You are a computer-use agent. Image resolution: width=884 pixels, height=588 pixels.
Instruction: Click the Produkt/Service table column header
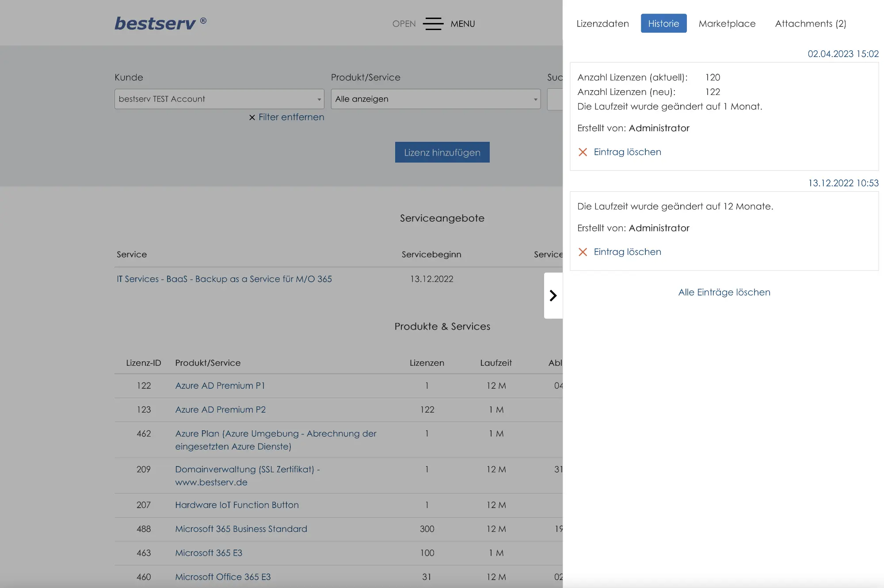tap(208, 363)
